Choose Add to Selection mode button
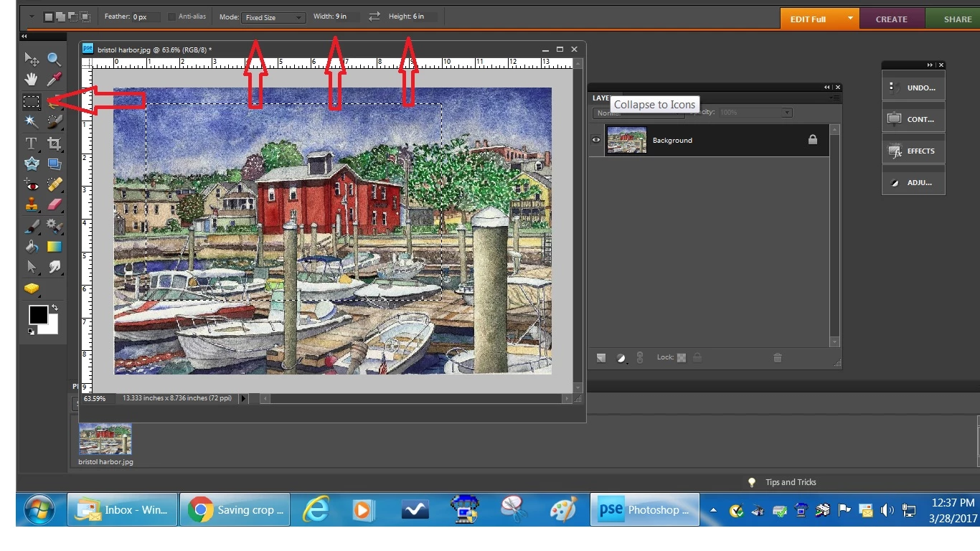 click(x=60, y=17)
